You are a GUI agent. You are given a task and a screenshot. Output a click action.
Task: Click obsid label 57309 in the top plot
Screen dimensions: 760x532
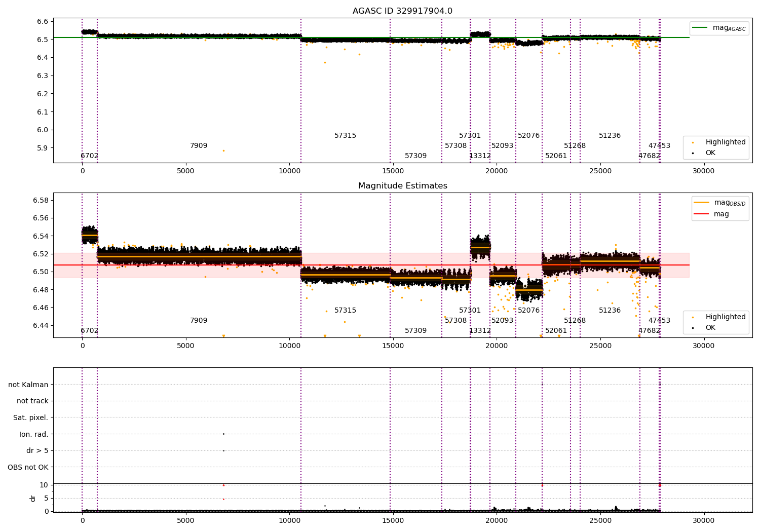(x=415, y=156)
